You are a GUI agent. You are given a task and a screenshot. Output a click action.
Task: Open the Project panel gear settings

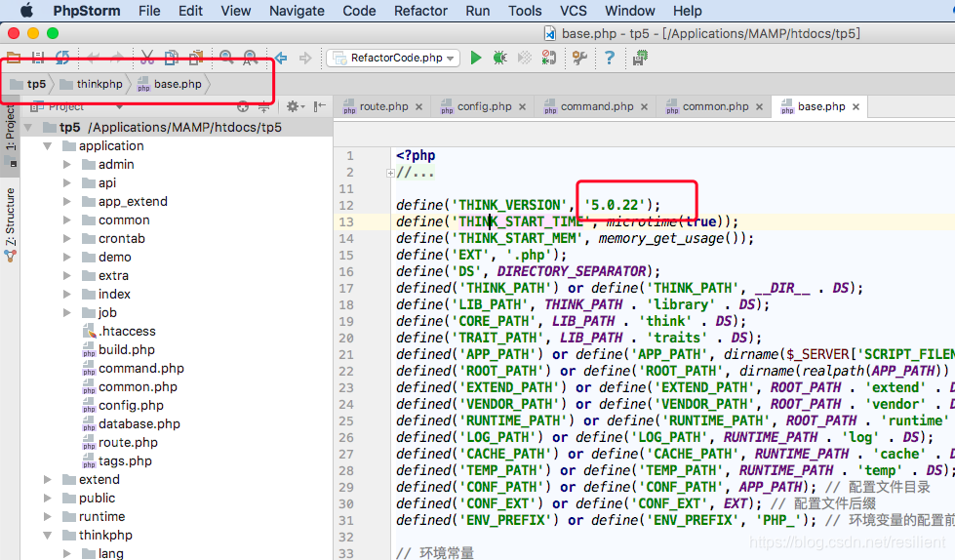[x=296, y=106]
